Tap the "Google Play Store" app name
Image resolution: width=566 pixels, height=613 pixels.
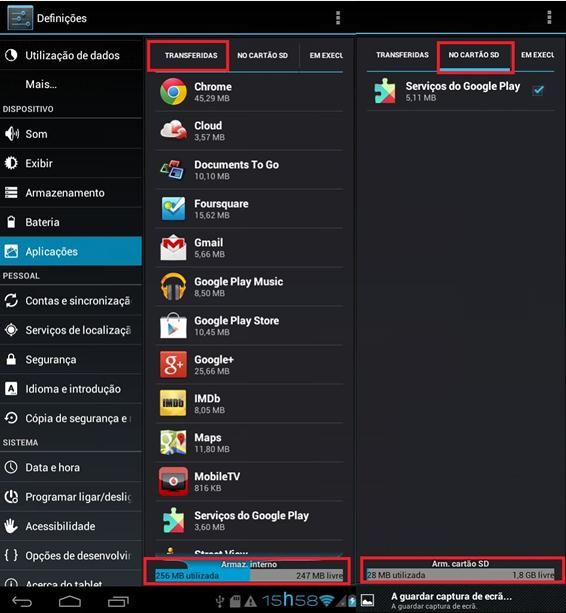coord(236,321)
